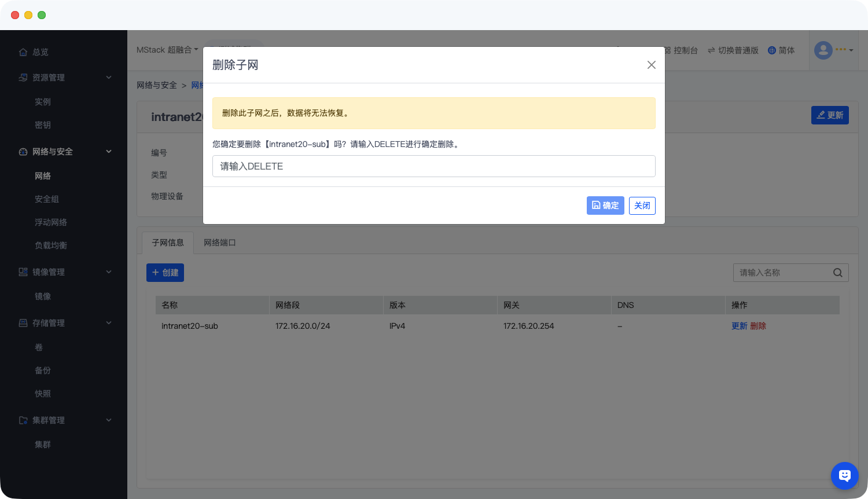
Task: Close the delete subnet dialog with X
Action: click(x=651, y=65)
